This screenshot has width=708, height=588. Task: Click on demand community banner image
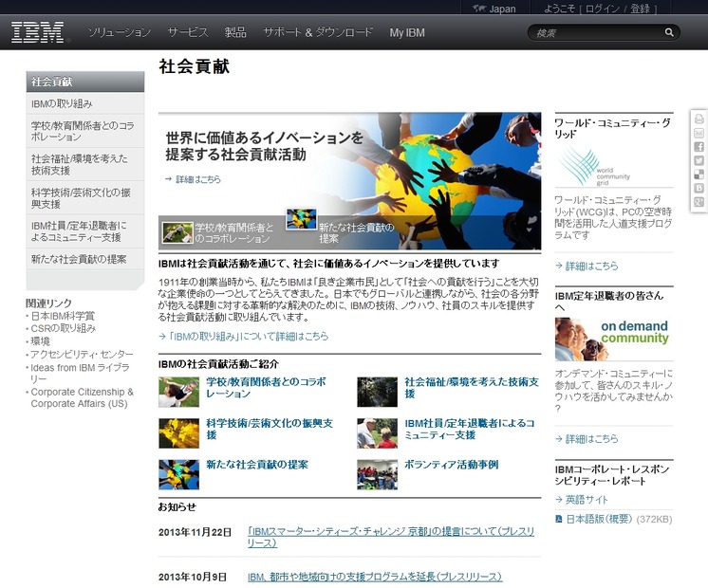point(614,339)
